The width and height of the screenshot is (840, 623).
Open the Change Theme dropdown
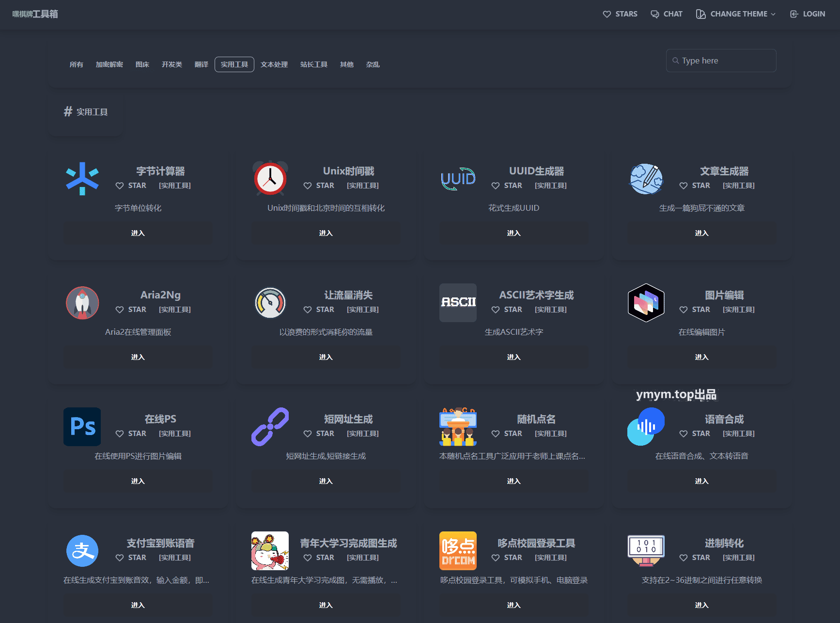pyautogui.click(x=736, y=14)
